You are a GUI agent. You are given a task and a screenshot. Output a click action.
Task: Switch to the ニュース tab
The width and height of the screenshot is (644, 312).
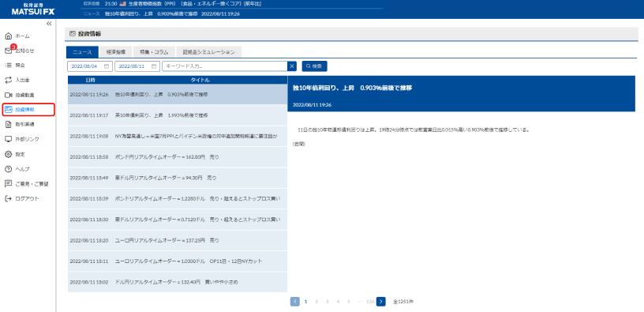coord(82,52)
